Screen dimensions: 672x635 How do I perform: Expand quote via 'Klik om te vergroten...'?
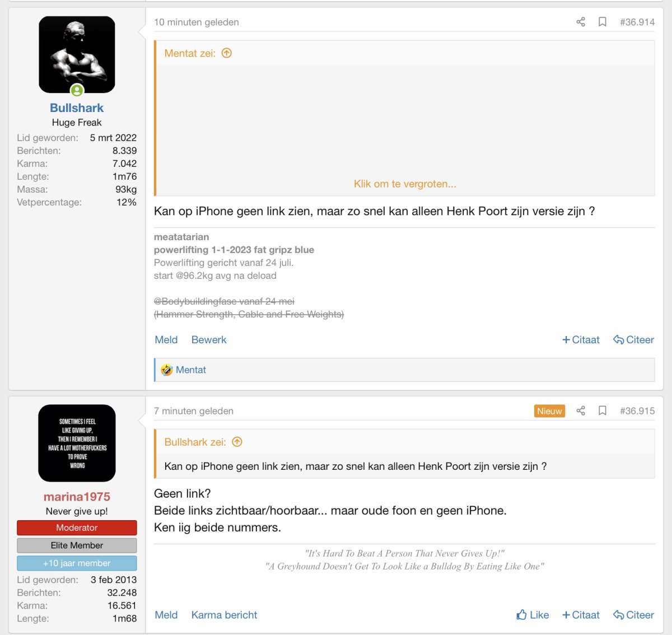[404, 184]
